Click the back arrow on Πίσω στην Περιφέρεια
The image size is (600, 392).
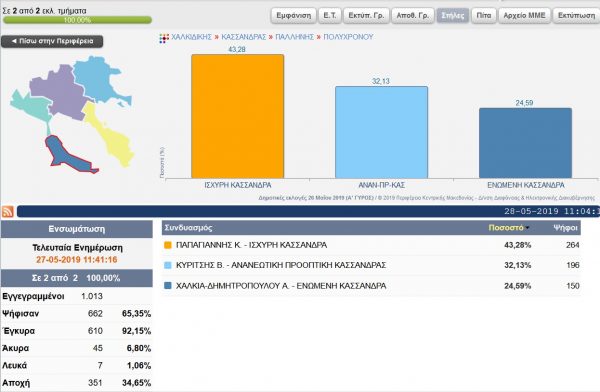coord(14,41)
